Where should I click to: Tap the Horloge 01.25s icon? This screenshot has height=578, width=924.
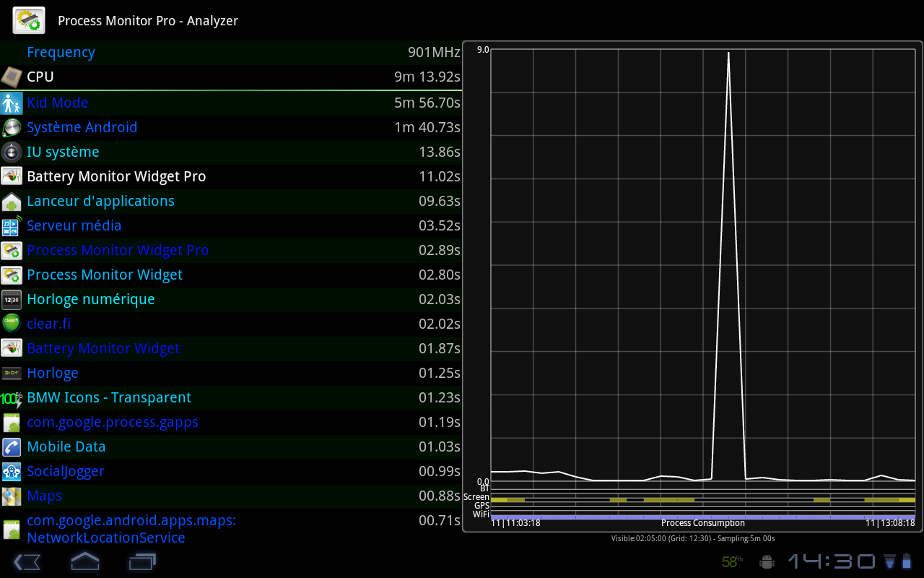11,373
